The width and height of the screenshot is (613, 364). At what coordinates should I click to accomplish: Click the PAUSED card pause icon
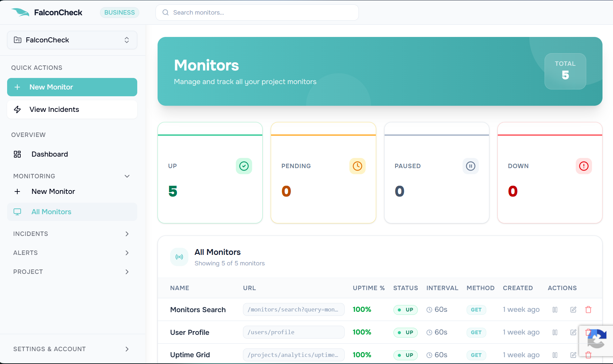click(x=471, y=166)
